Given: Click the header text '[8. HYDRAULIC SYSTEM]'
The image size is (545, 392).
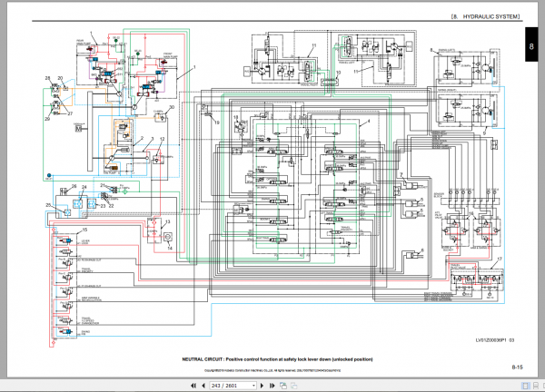Looking at the screenshot, I should coord(486,16).
